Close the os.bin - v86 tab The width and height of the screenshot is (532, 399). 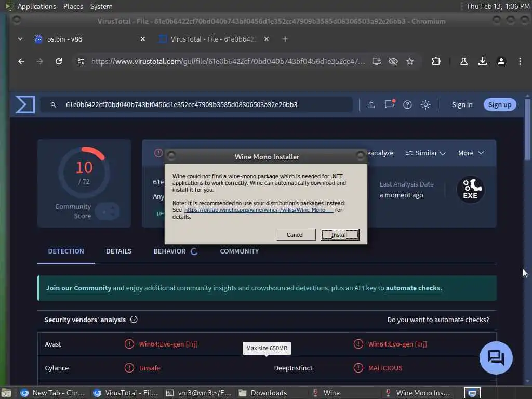click(143, 39)
